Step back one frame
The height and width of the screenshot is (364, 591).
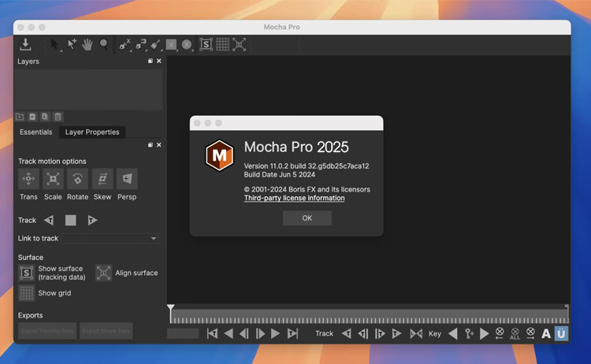pyautogui.click(x=244, y=333)
